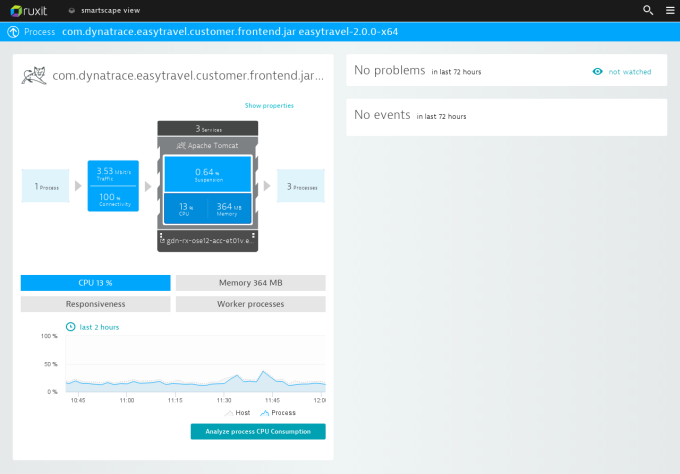Click Analyze process CPU Consumption button
680x474 pixels.
click(258, 432)
